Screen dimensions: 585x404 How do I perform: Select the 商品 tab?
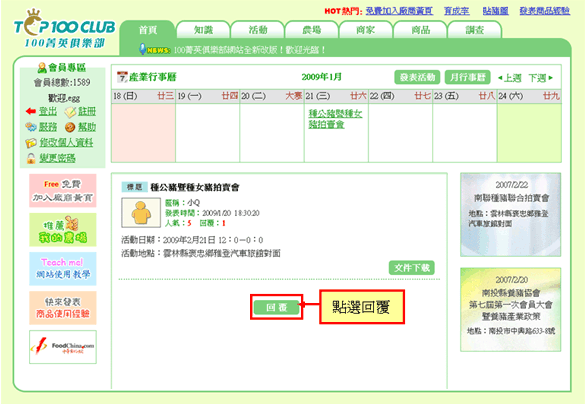click(420, 30)
